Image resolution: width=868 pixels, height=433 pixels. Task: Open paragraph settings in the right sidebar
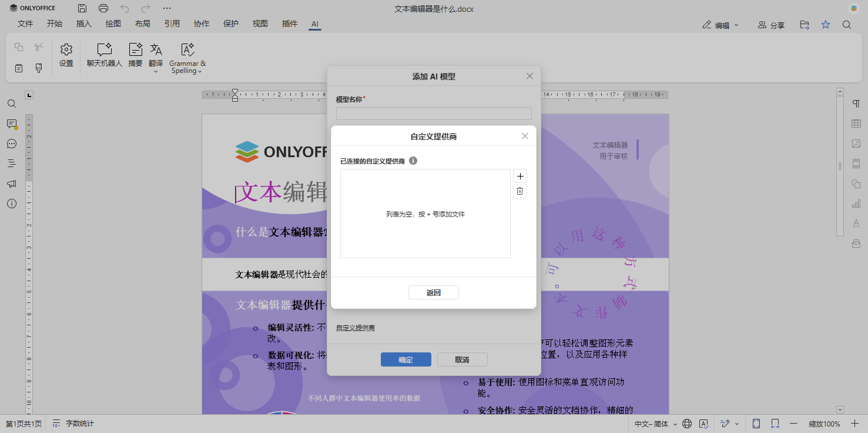(856, 103)
